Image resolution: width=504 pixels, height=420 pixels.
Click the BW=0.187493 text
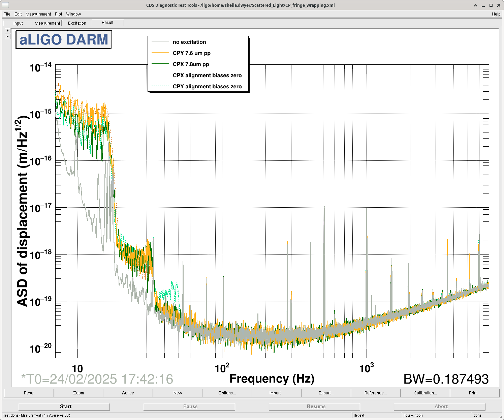tap(446, 379)
